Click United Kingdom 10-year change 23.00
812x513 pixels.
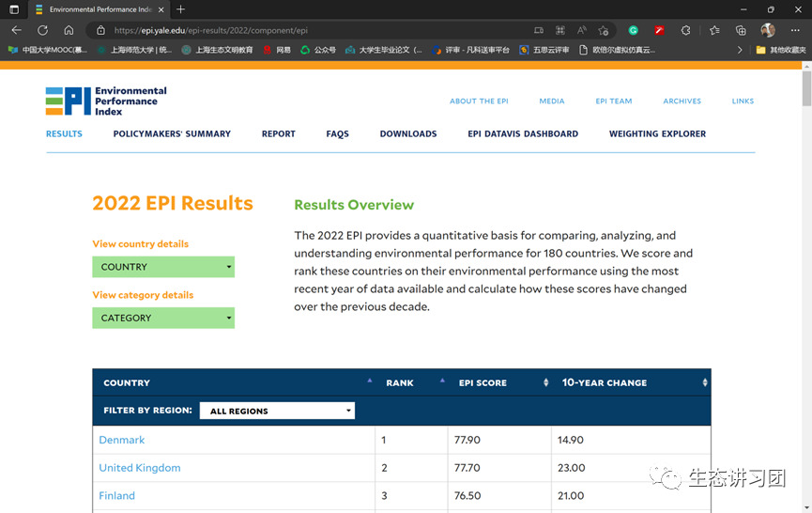[571, 468]
